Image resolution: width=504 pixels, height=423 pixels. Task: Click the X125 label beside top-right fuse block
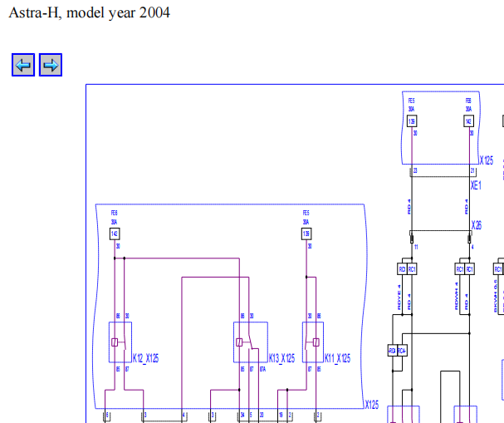click(487, 160)
